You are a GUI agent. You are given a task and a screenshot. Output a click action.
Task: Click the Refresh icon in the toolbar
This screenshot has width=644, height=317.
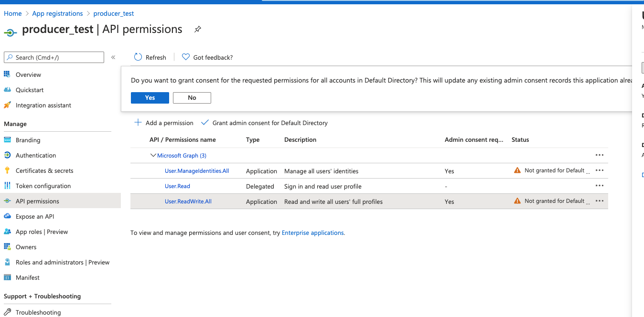(x=138, y=57)
